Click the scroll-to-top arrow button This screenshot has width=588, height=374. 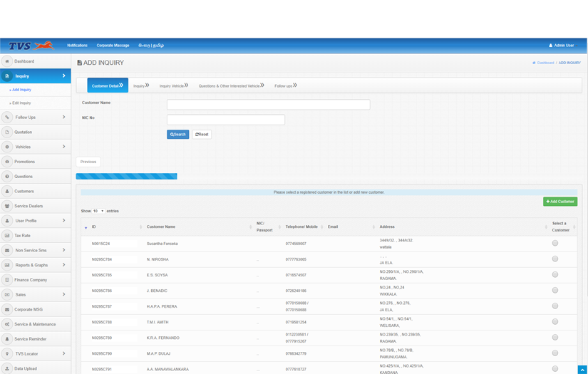(x=582, y=370)
